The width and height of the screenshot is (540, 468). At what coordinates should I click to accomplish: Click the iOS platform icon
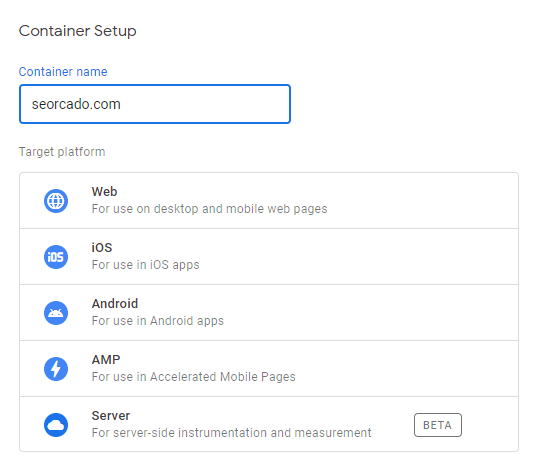coord(56,257)
